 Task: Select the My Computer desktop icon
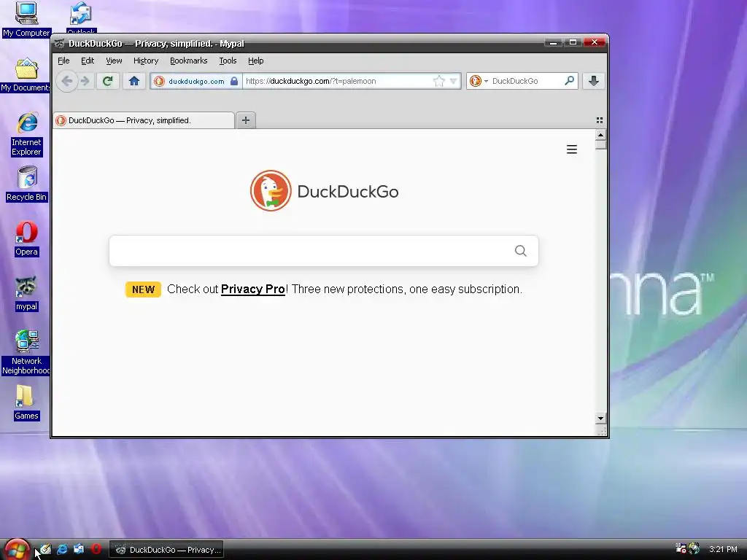27,19
